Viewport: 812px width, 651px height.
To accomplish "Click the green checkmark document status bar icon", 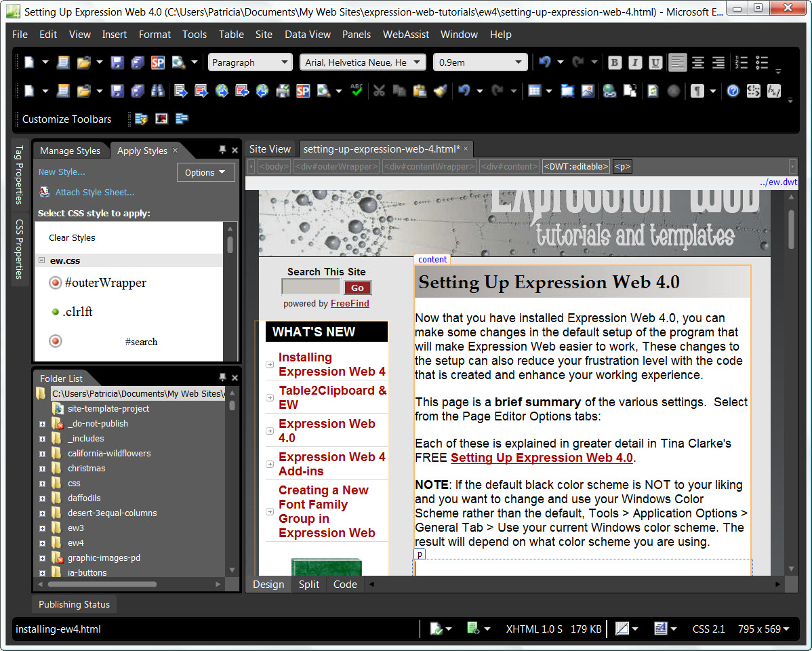I will click(436, 629).
